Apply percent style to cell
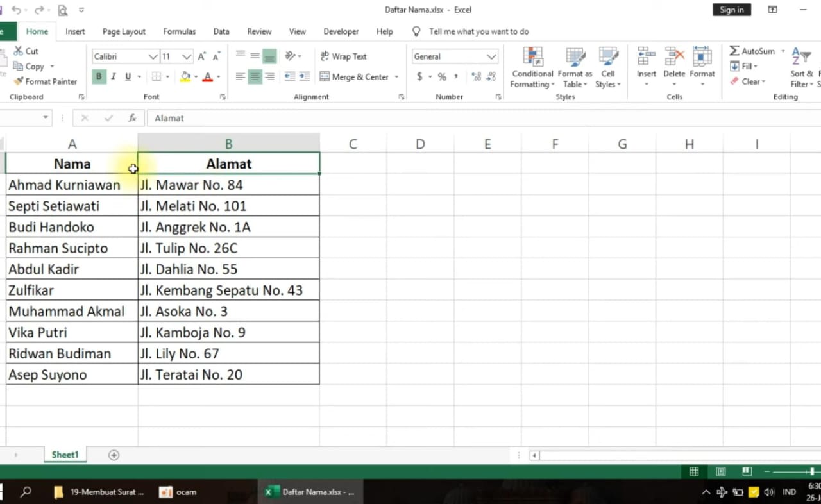821x504 pixels. coord(442,77)
